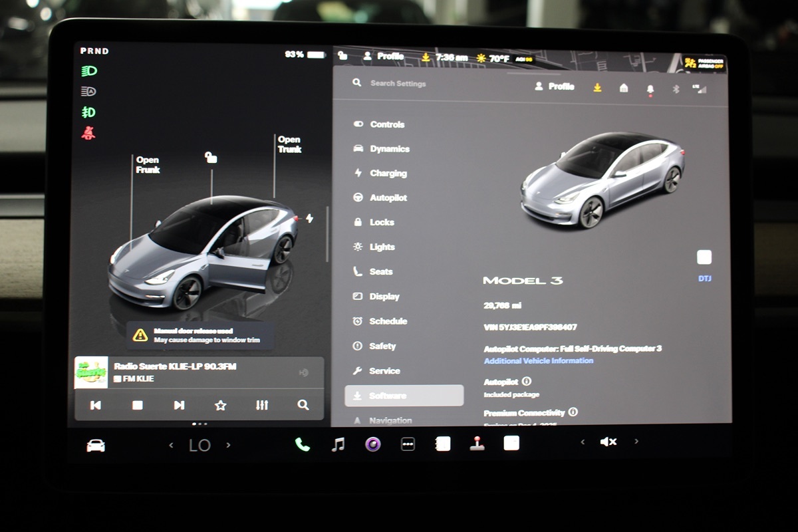798x532 pixels.
Task: Open the music app icon
Action: pyautogui.click(x=338, y=444)
